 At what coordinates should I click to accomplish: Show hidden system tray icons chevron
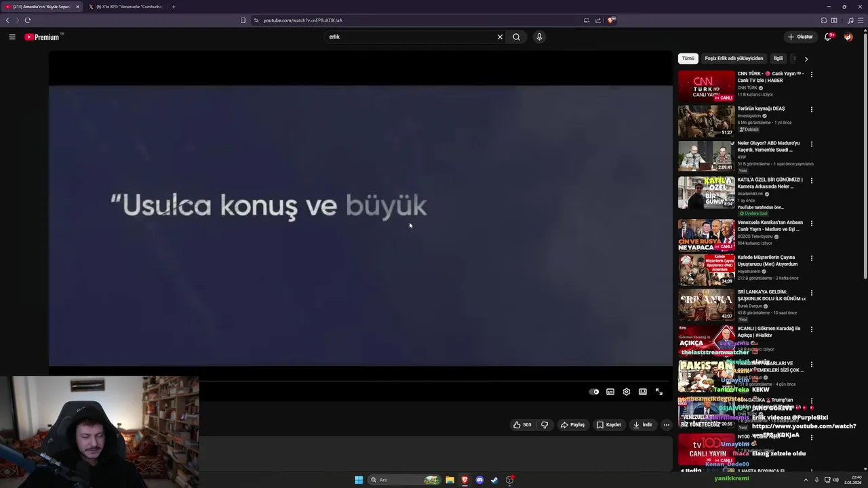click(x=806, y=480)
